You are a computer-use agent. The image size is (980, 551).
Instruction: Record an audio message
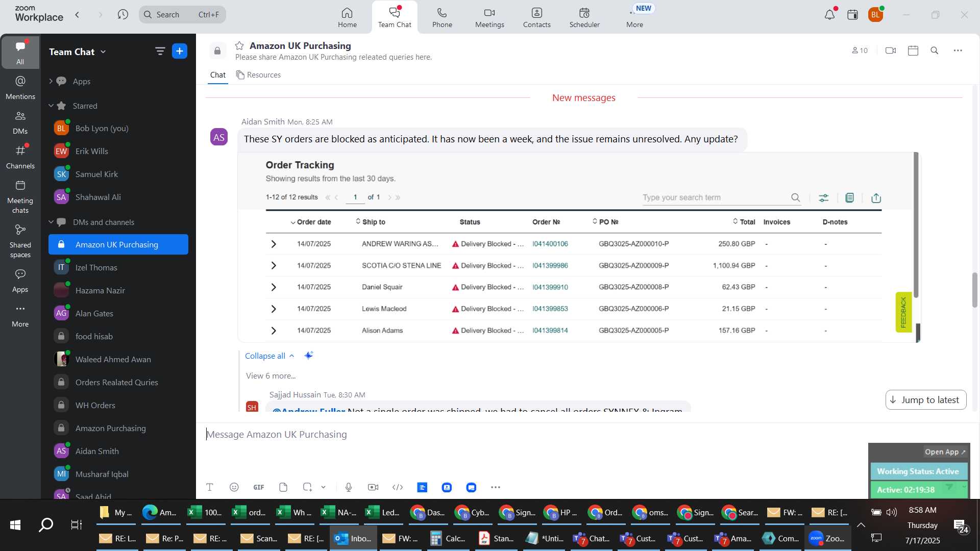tap(349, 487)
